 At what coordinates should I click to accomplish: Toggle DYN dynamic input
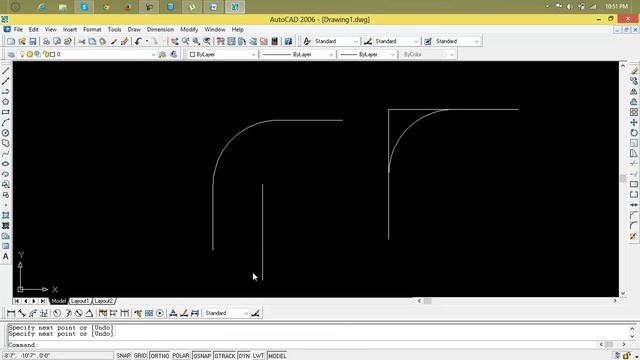[244, 356]
